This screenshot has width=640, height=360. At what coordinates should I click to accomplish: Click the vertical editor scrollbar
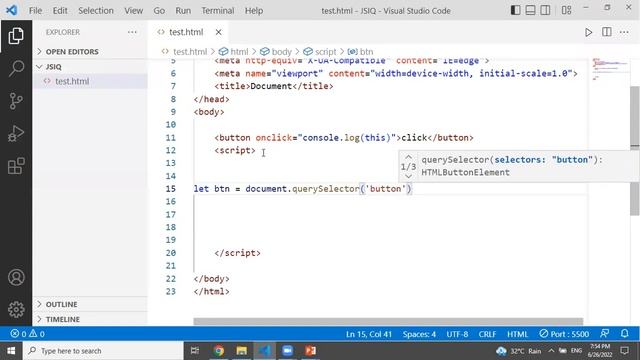(635, 151)
